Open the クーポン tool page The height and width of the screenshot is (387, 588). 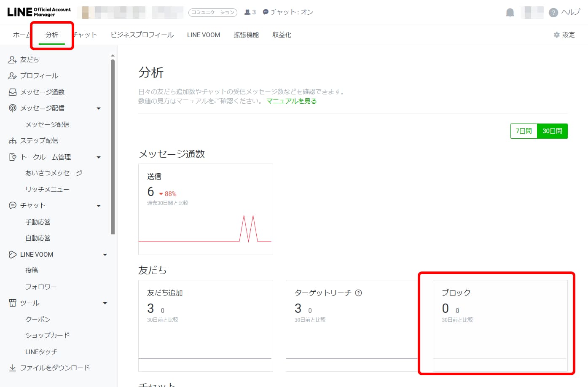[38, 319]
